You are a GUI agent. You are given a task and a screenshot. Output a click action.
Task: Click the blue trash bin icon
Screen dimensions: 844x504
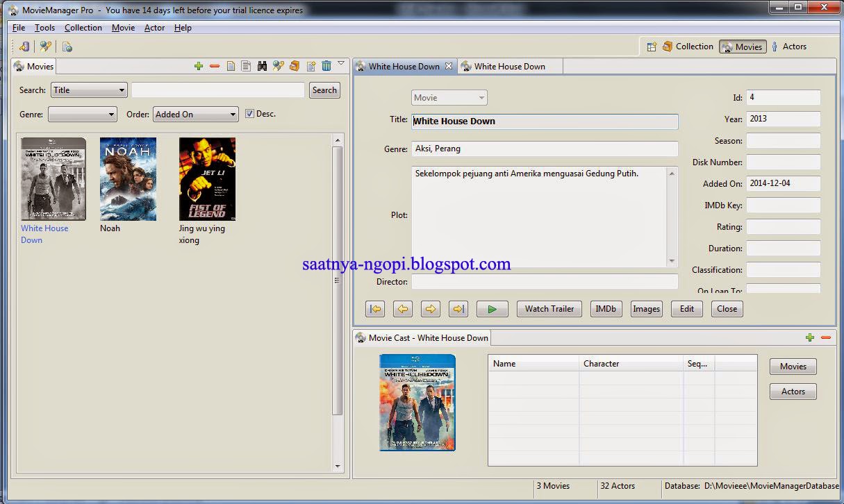[326, 66]
